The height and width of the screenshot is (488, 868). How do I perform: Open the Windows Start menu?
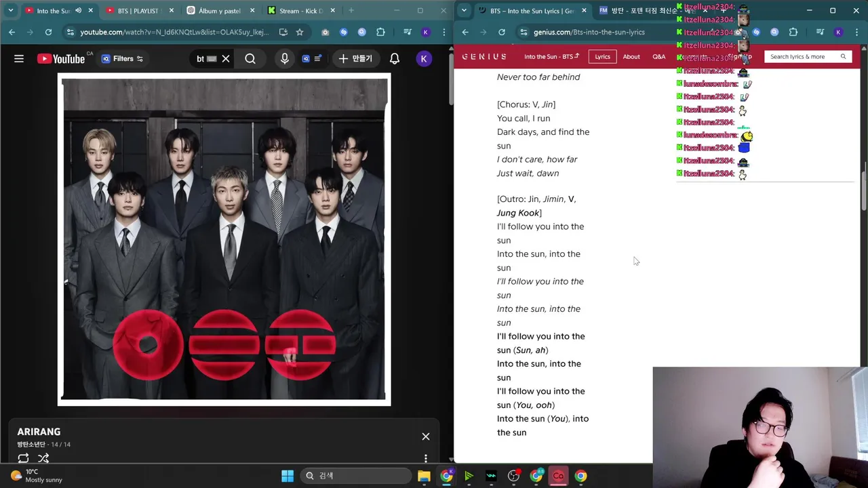[288, 476]
